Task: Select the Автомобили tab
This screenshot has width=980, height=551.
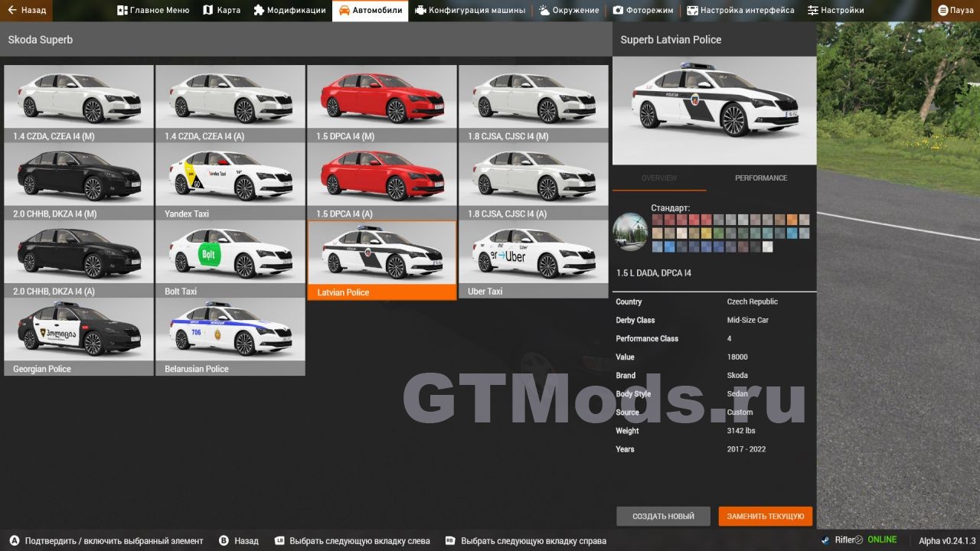Action: (x=370, y=11)
